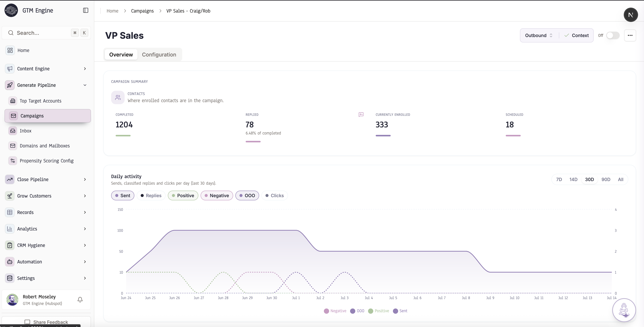This screenshot has height=327, width=644.
Task: Click the Propensity Scoring Config sliders icon
Action: click(13, 161)
